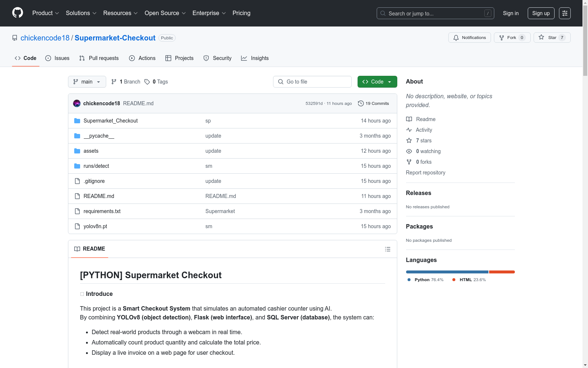The width and height of the screenshot is (588, 368).
Task: Click the Go to file search field
Action: click(312, 82)
